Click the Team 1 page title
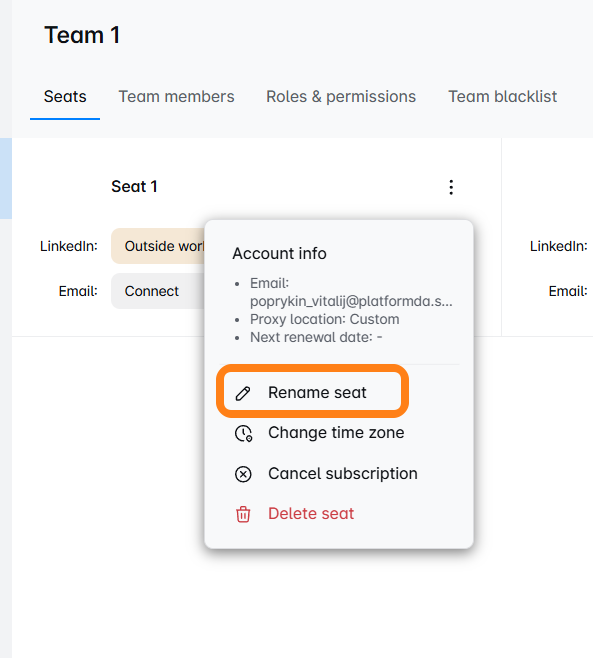This screenshot has height=658, width=593. tap(82, 35)
